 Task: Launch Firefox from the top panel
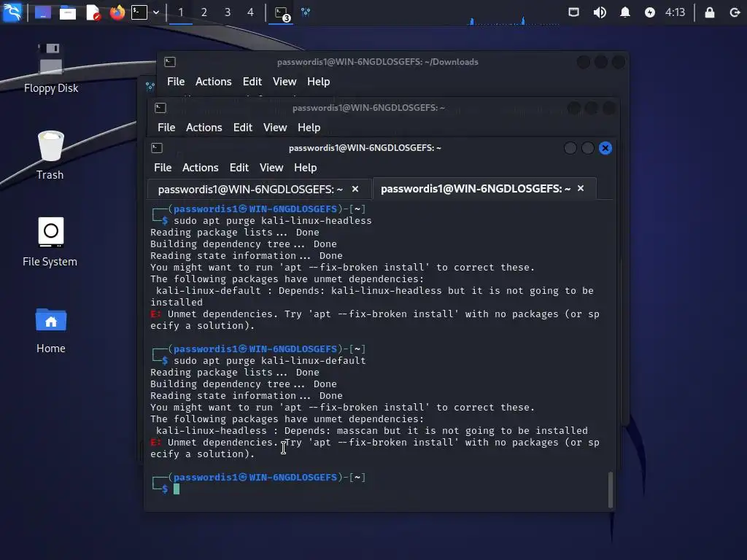coord(117,12)
